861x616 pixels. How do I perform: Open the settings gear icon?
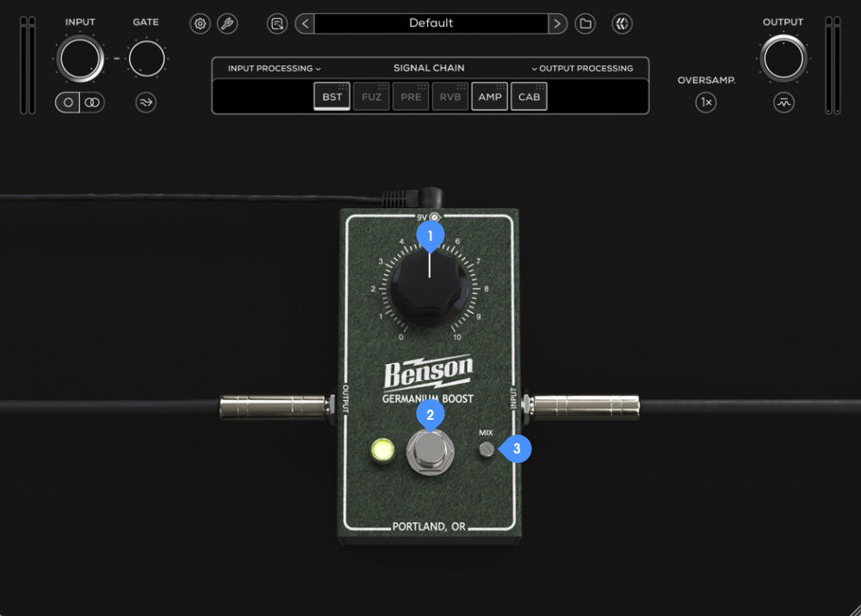point(200,23)
